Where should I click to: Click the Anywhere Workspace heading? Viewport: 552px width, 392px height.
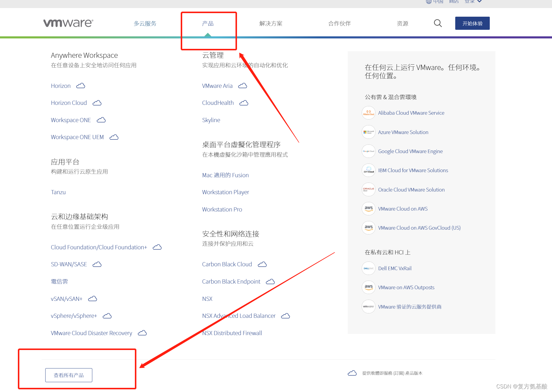coord(84,55)
